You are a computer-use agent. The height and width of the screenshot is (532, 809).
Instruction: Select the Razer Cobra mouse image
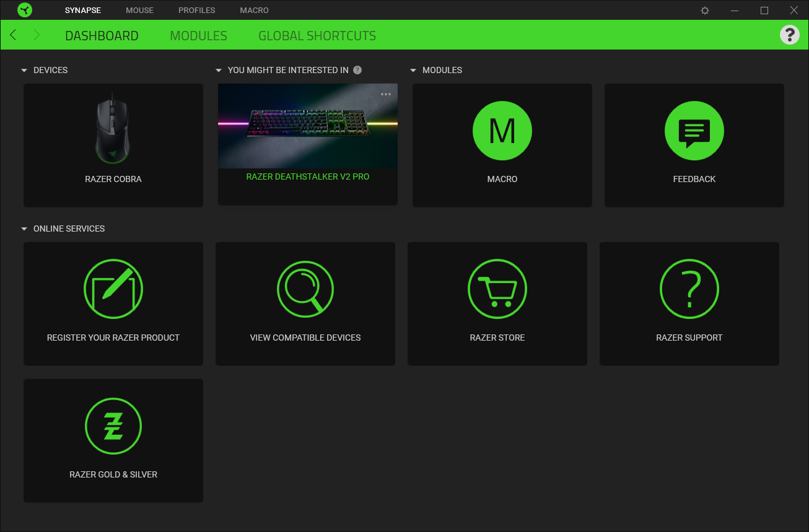[113, 129]
